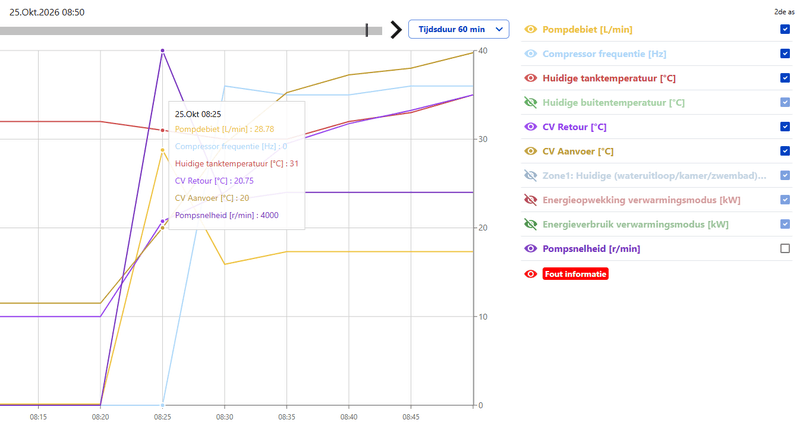The width and height of the screenshot is (800, 429).
Task: Uncheck 2de as checkbox for CV Retour
Action: 785,127
